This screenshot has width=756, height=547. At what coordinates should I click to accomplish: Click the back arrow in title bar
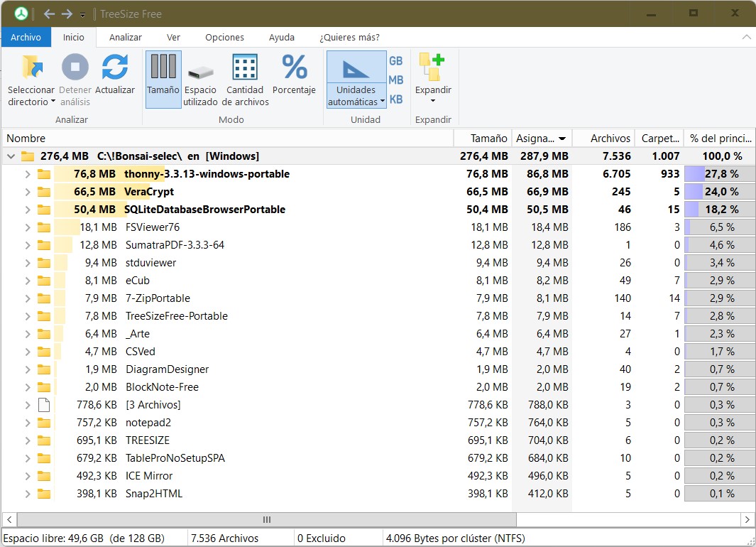49,13
